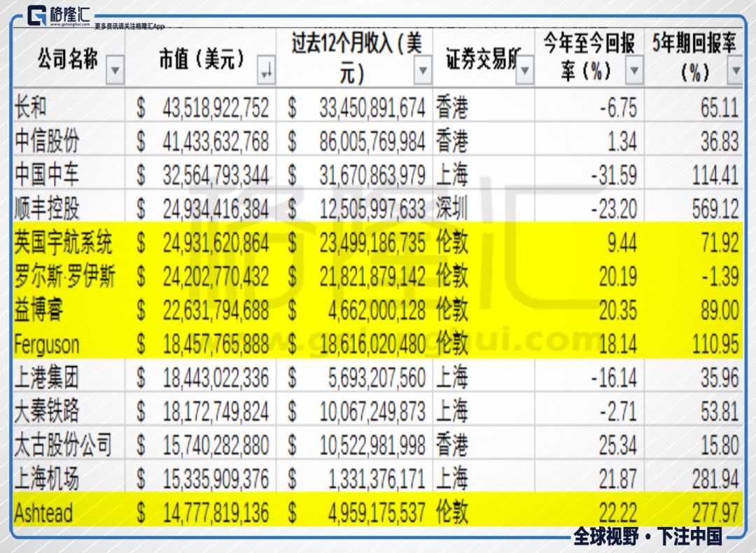
Task: Click the 市值（美元） column header
Action: 201,58
